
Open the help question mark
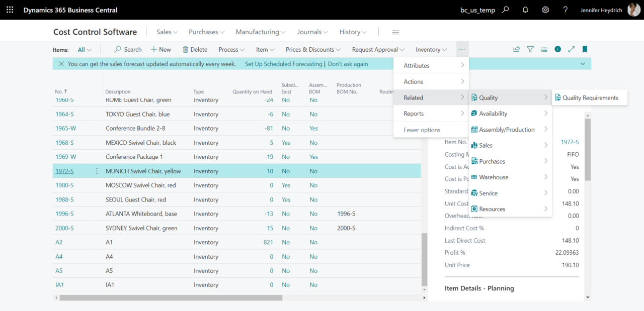point(566,10)
